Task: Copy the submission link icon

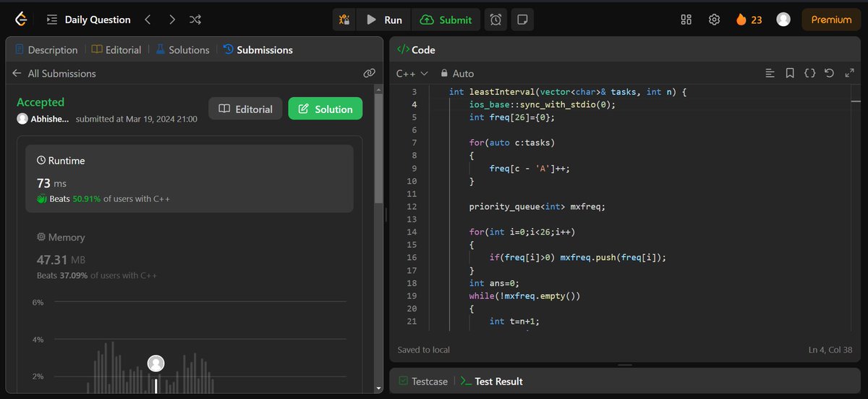Action: click(x=369, y=73)
